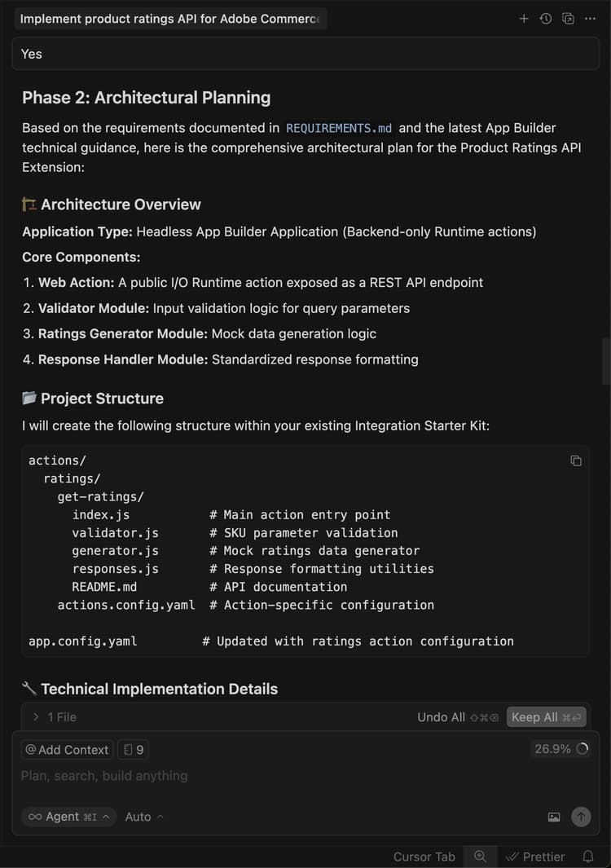Viewport: 611px width, 868px height.
Task: Toggle the context count badge showing 9
Action: pos(133,749)
